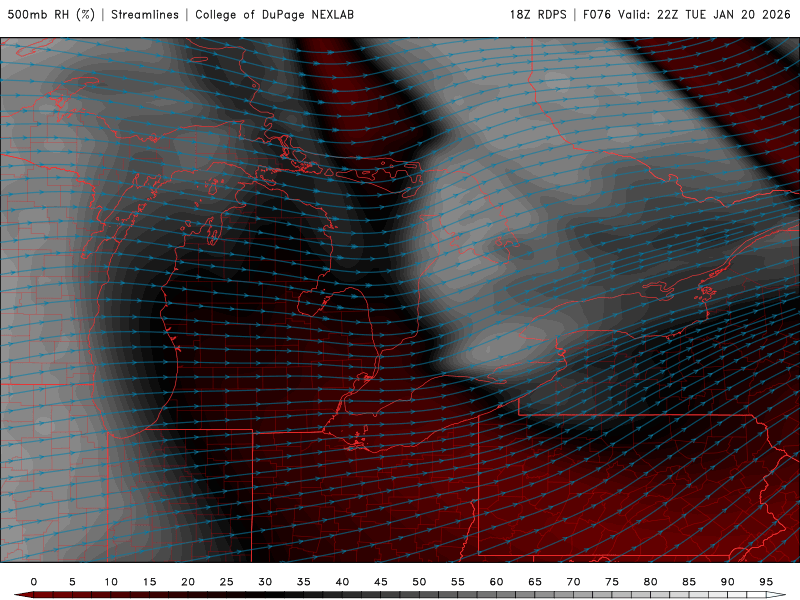Click the white arrow tip ending the color bar

coord(776,595)
